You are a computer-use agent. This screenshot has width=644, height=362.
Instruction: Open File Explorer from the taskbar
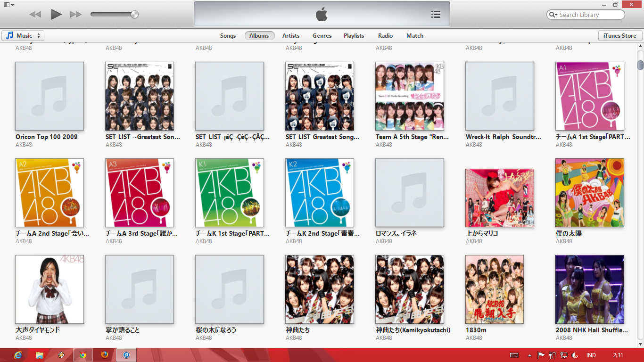(x=40, y=355)
